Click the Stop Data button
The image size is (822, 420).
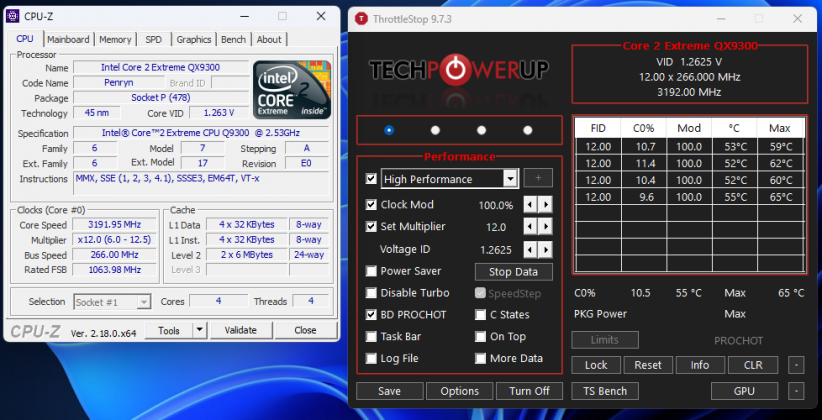pos(513,271)
